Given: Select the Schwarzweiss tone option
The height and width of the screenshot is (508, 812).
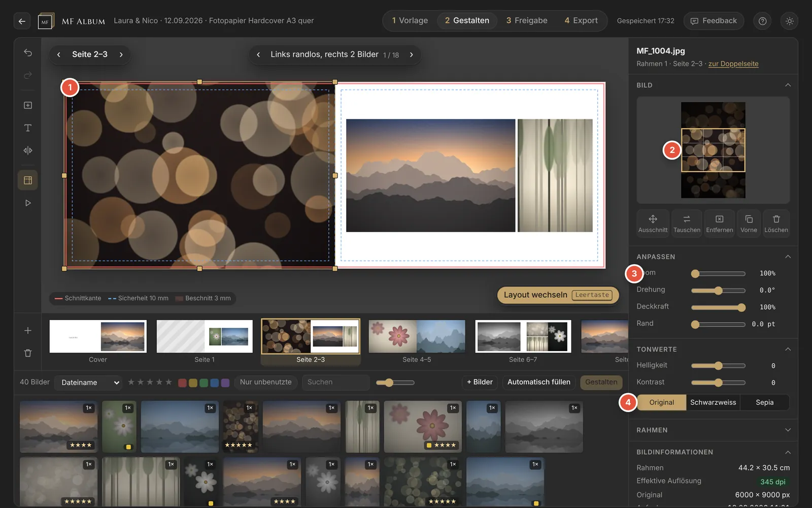Looking at the screenshot, I should [x=713, y=402].
